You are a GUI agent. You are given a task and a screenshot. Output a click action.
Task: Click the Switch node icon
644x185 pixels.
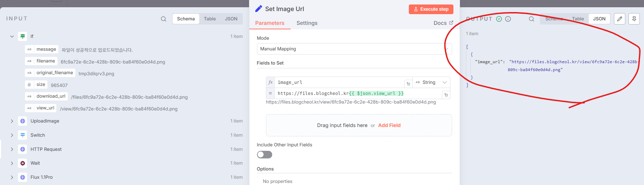tap(22, 135)
